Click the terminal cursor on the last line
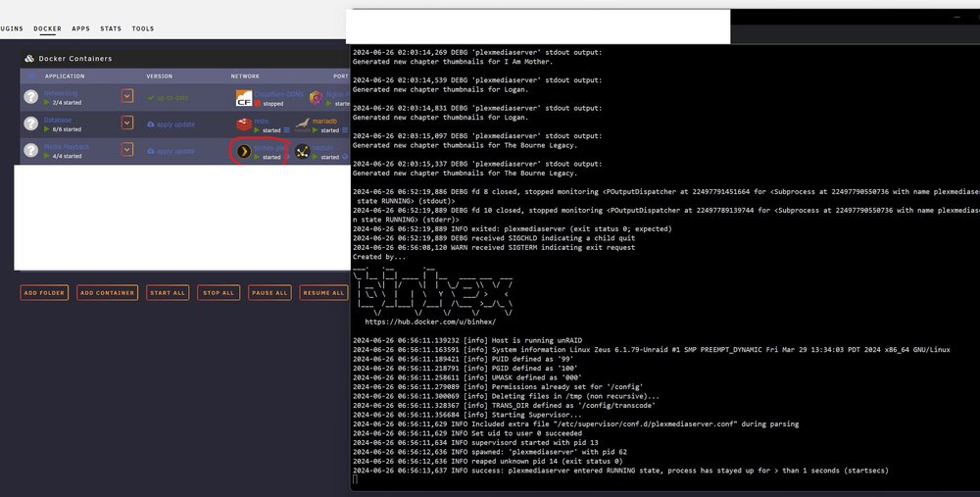The width and height of the screenshot is (980, 497). pyautogui.click(x=355, y=479)
